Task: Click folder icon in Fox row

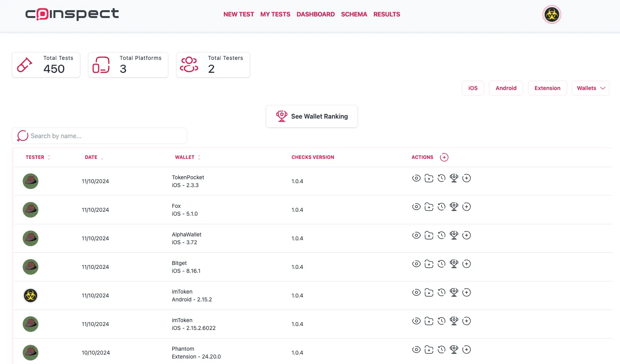Action: point(429,207)
